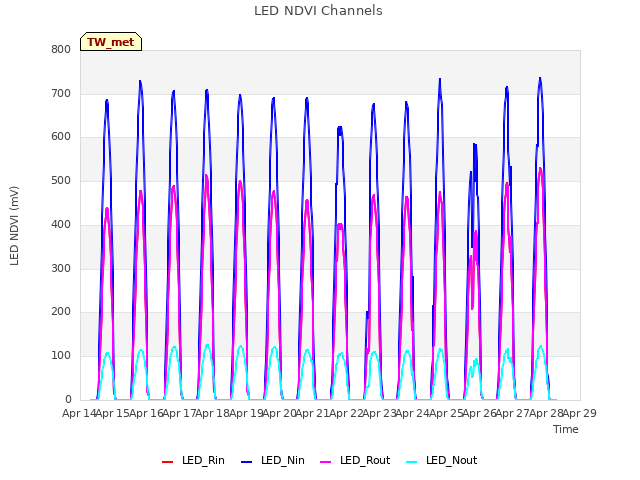Click the blue LED_Nin legend swatch

click(x=247, y=462)
